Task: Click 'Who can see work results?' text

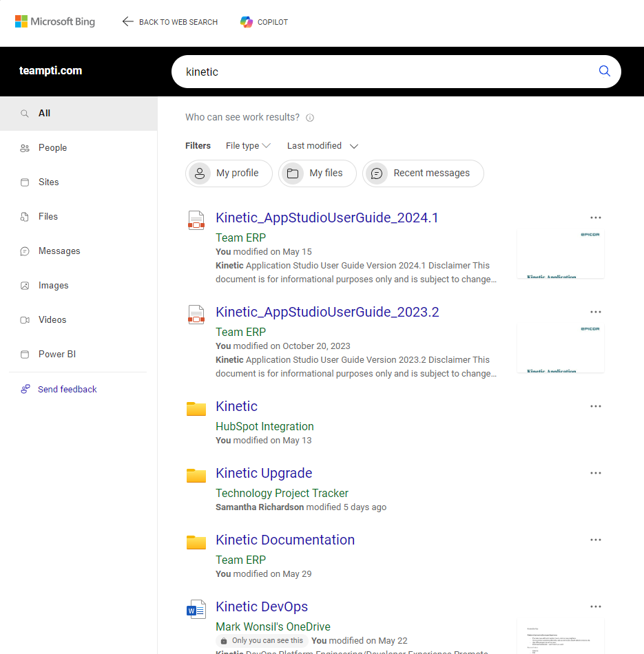Action: [242, 117]
